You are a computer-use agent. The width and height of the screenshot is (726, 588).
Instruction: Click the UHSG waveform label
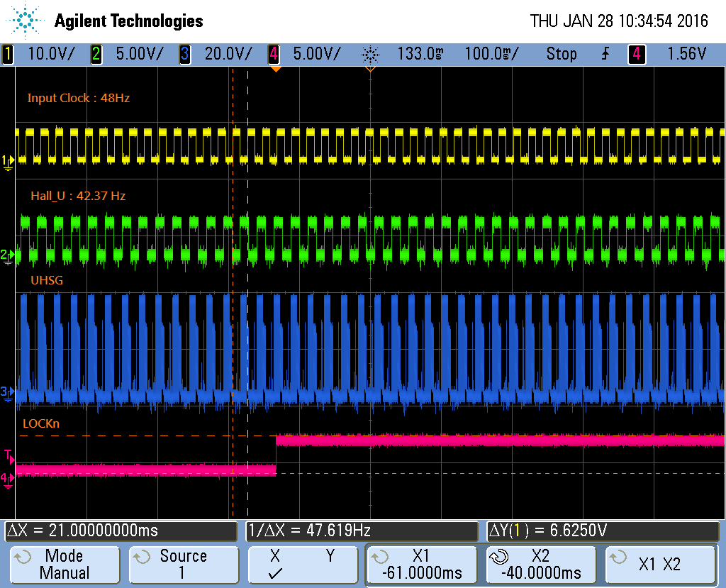[x=47, y=280]
